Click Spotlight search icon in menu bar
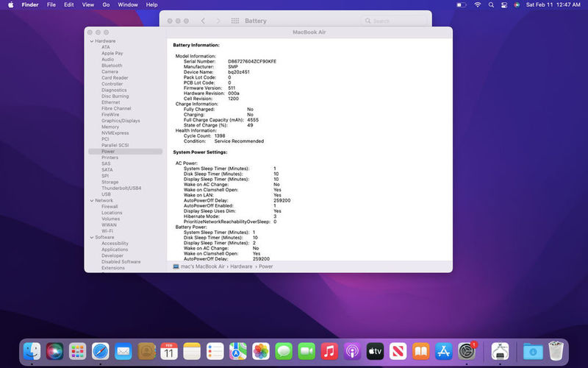588x368 pixels. tap(491, 5)
